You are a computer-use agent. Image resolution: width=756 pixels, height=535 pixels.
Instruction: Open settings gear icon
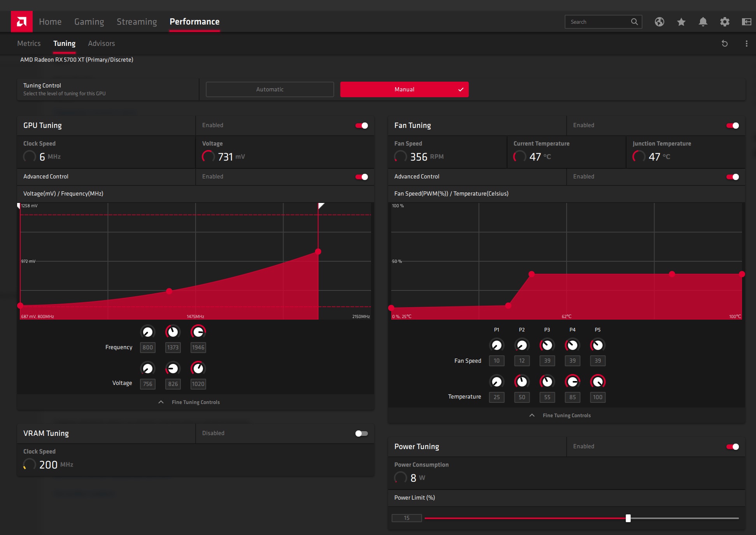click(725, 22)
